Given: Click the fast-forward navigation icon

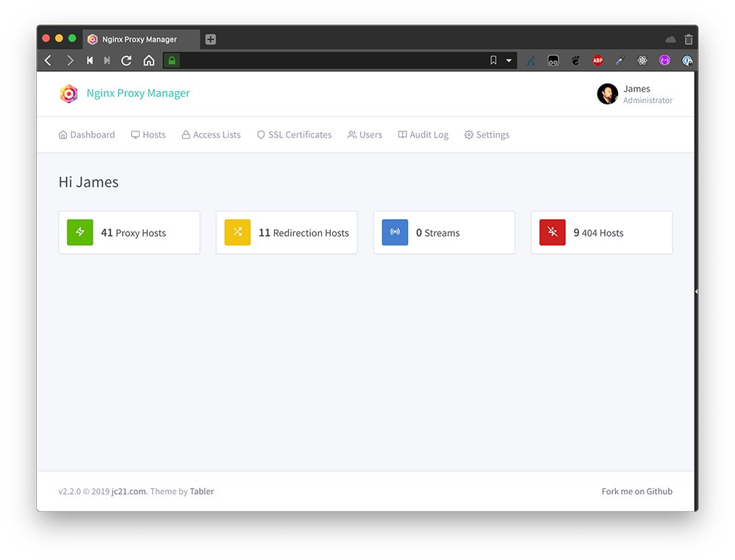Looking at the screenshot, I should click(107, 60).
